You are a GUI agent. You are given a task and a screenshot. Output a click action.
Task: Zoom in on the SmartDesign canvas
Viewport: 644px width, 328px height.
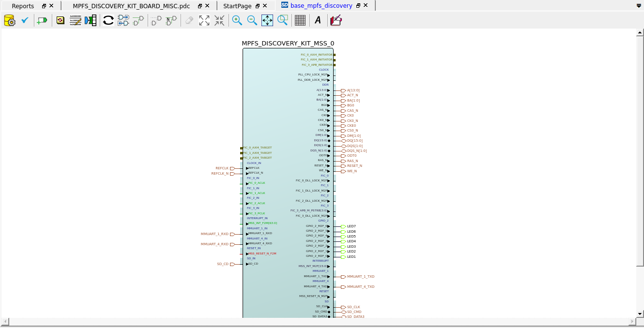[237, 20]
